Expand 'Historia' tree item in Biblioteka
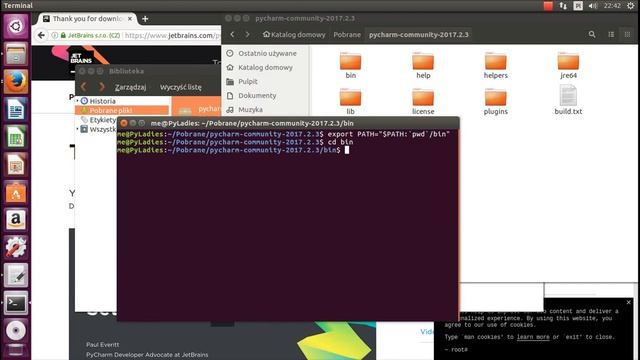 (77, 100)
